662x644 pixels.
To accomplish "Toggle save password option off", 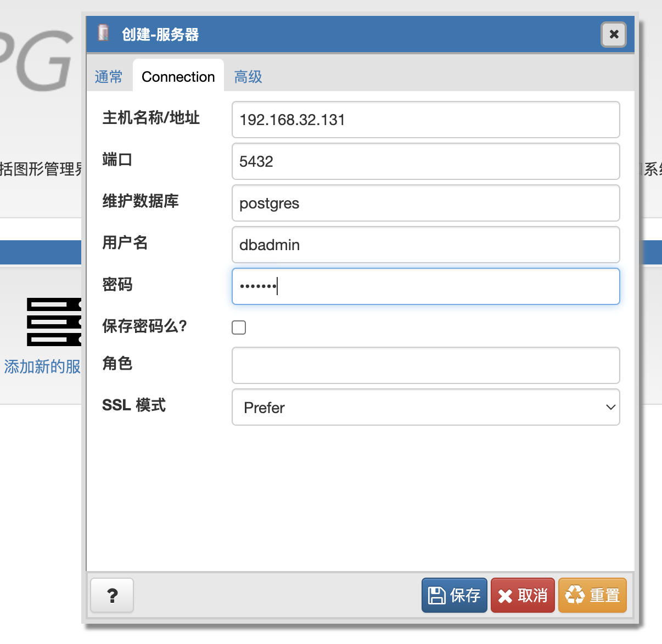I will click(x=239, y=327).
